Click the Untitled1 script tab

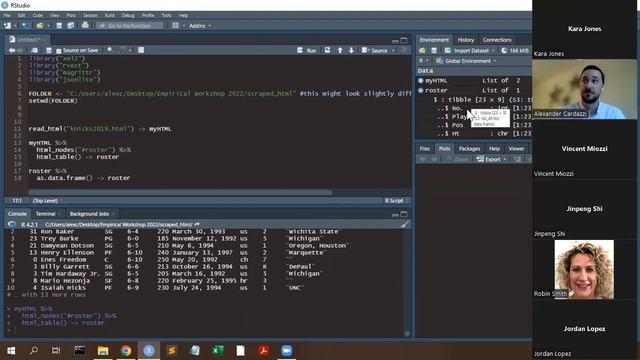click(x=27, y=40)
